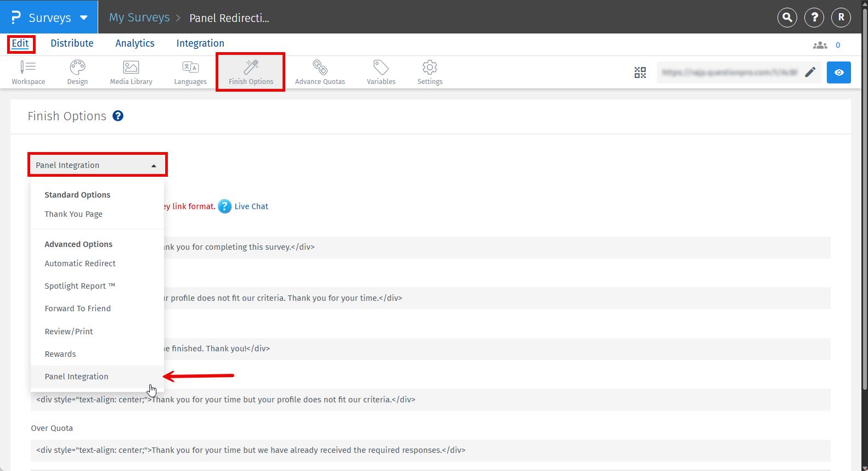
Task: Open survey Settings gear
Action: point(430,72)
